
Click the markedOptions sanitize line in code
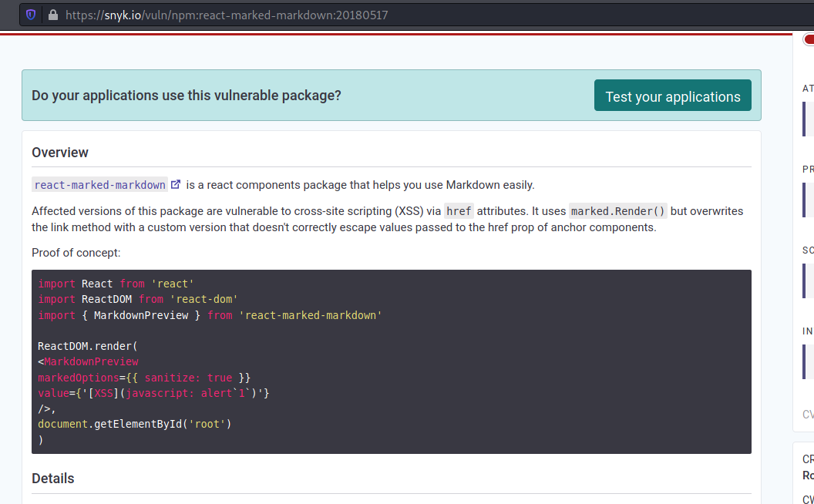(144, 378)
